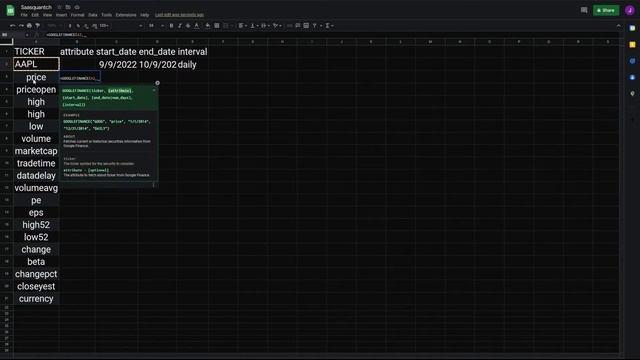Viewport: 640px width, 360px height.
Task: Open the Sheets home logo
Action: (10, 10)
